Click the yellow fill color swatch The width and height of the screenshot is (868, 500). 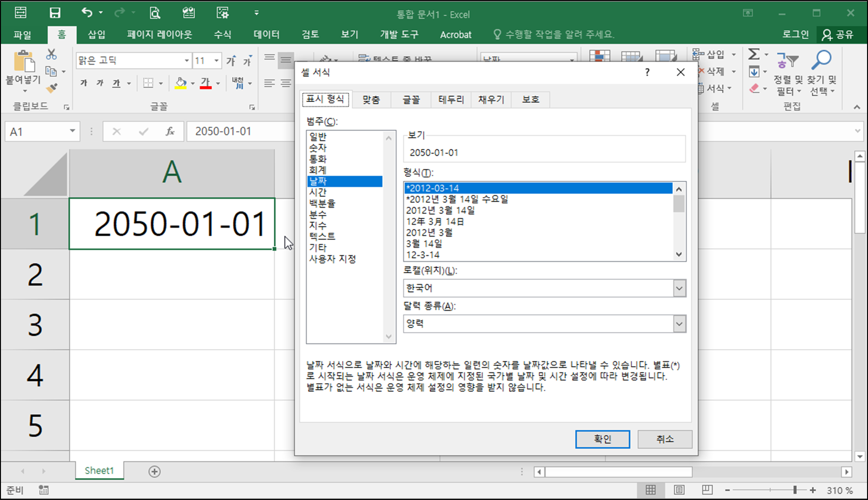click(179, 87)
